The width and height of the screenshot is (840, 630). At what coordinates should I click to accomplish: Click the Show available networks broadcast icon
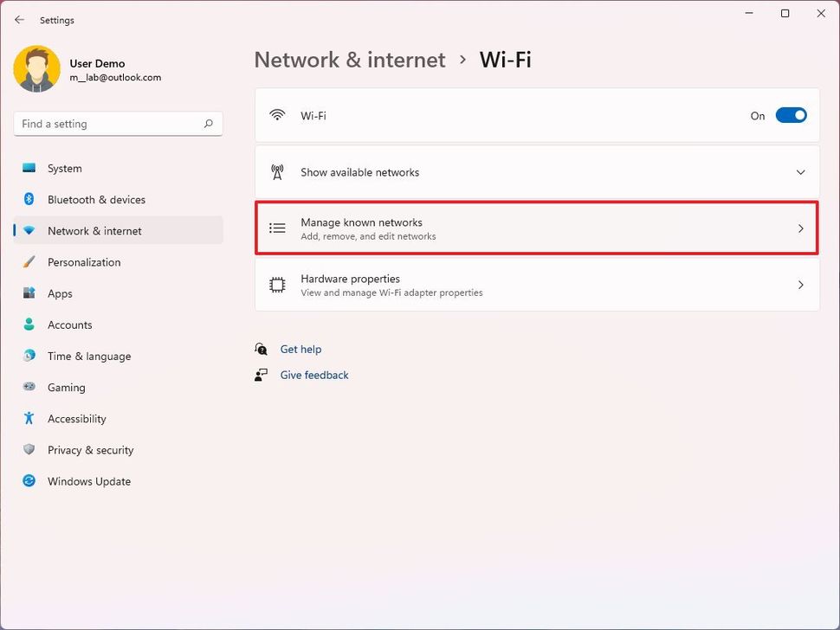point(277,171)
